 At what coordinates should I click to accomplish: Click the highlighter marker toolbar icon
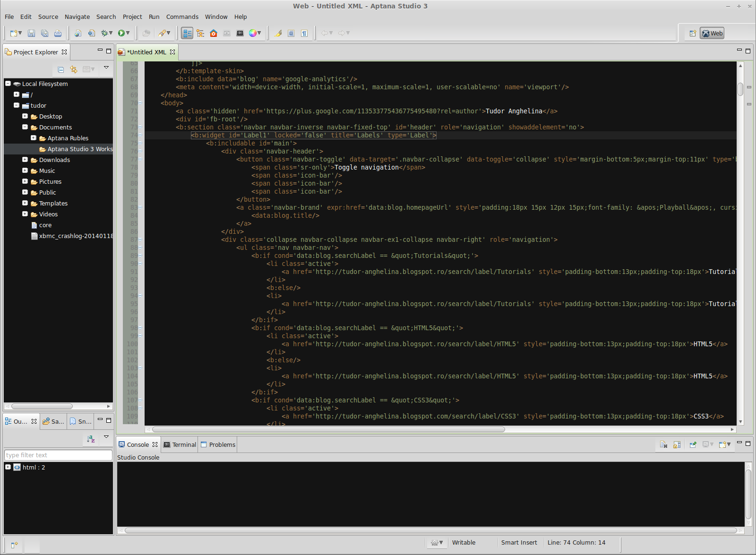coord(278,33)
